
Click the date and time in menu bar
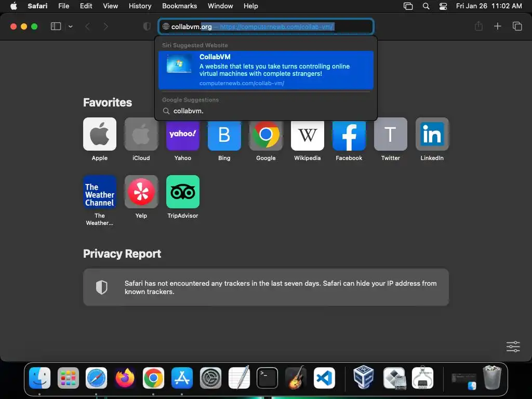489,6
